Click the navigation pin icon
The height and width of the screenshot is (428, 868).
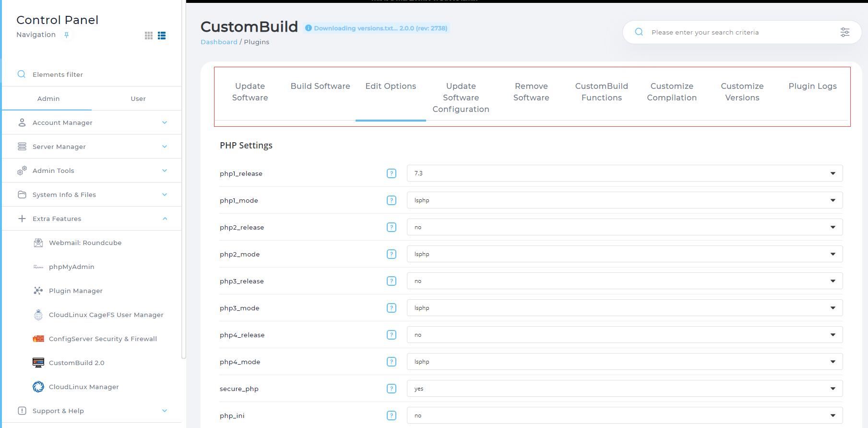tap(67, 35)
